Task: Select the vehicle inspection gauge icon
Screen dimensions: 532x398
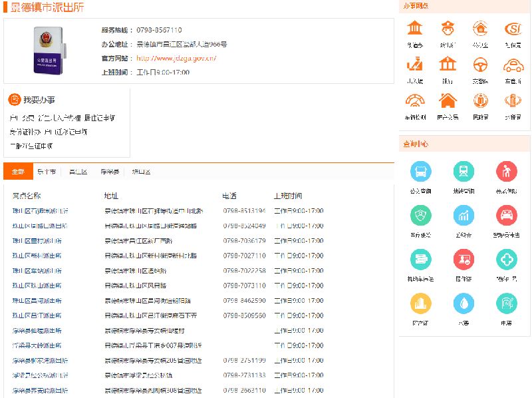Action: (415, 101)
